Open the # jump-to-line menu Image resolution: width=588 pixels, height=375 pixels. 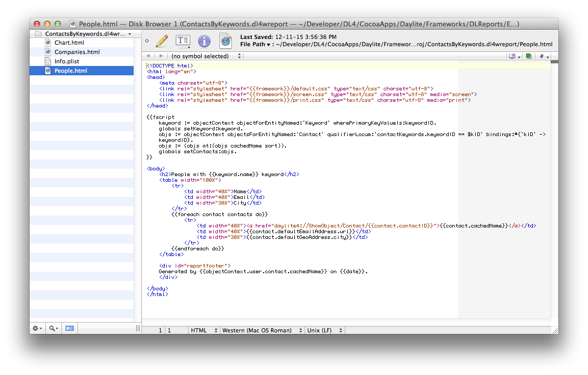click(x=544, y=56)
